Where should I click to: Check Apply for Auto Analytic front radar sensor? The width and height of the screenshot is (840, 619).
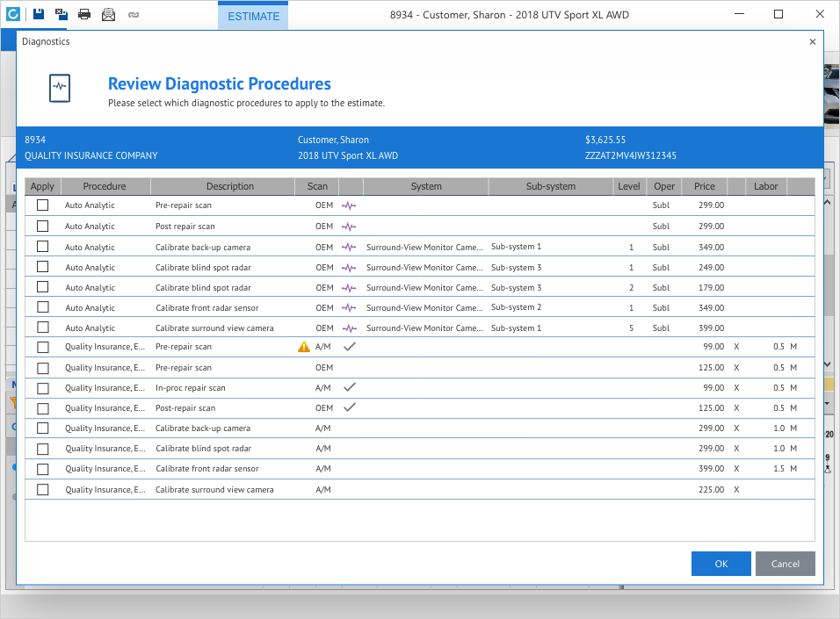(43, 306)
